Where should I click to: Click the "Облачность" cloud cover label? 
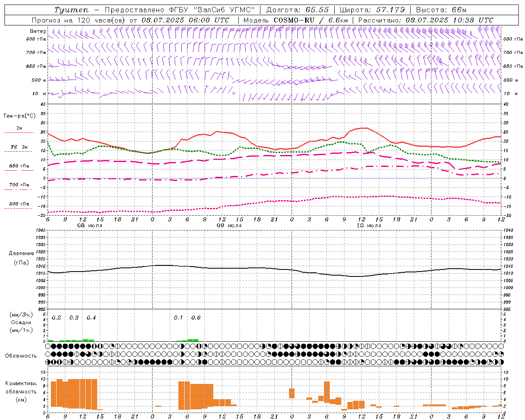click(x=21, y=356)
